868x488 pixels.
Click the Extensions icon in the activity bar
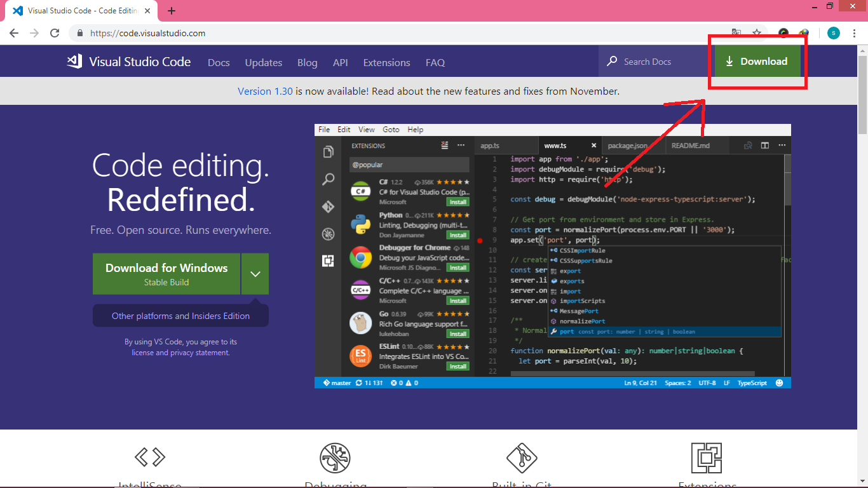328,261
